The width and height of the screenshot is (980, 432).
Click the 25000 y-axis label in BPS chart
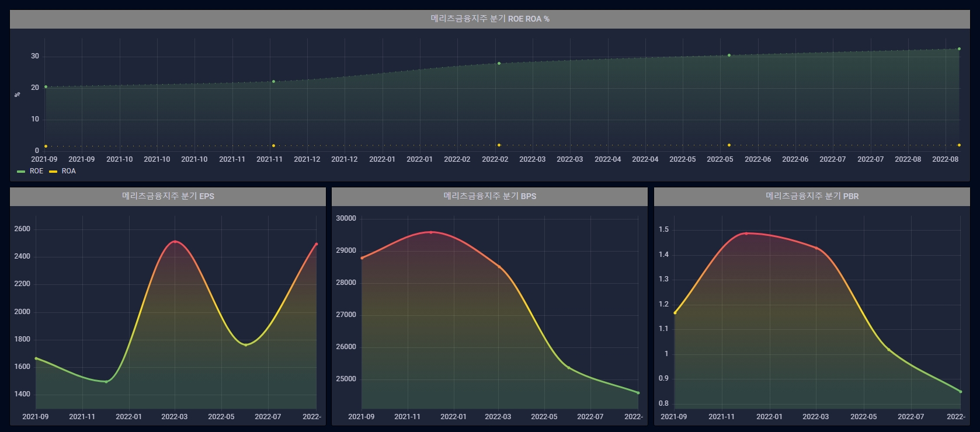coord(346,379)
